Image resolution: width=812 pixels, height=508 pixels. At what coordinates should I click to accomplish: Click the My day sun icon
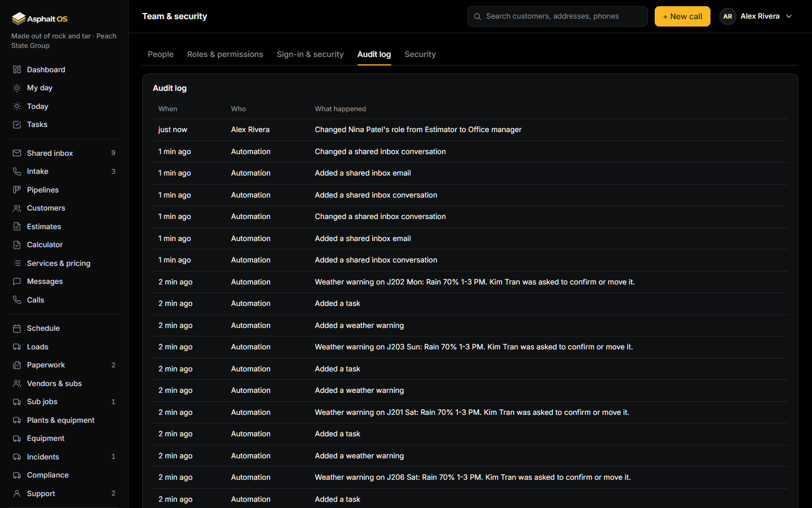coord(17,88)
